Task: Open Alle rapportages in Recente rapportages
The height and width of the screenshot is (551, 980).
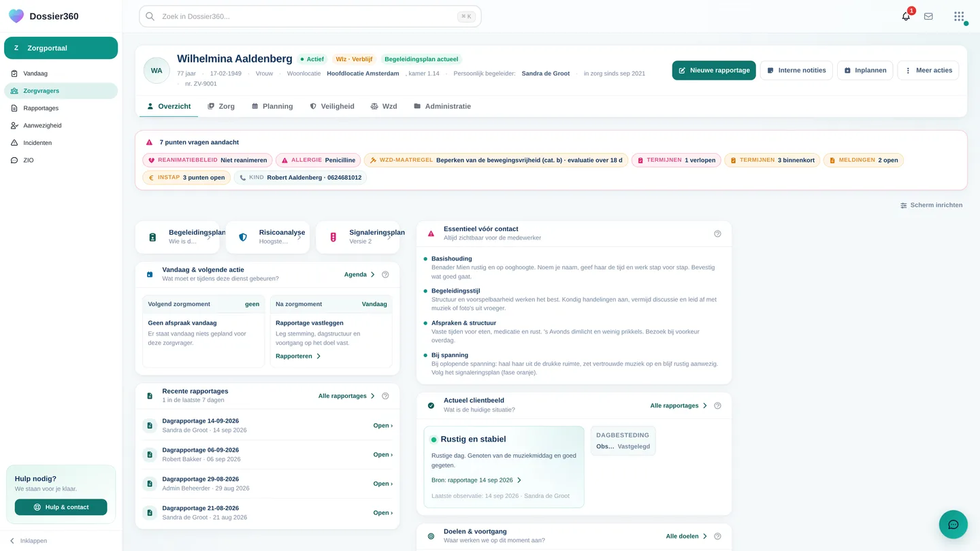Action: point(346,396)
